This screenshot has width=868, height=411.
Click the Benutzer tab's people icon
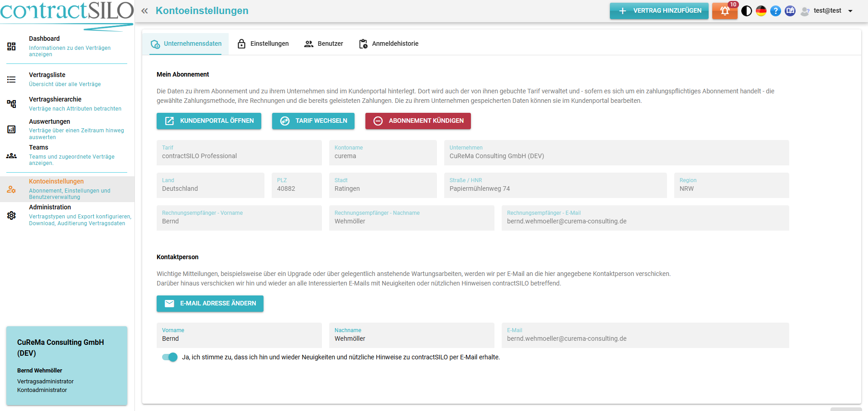click(x=309, y=44)
